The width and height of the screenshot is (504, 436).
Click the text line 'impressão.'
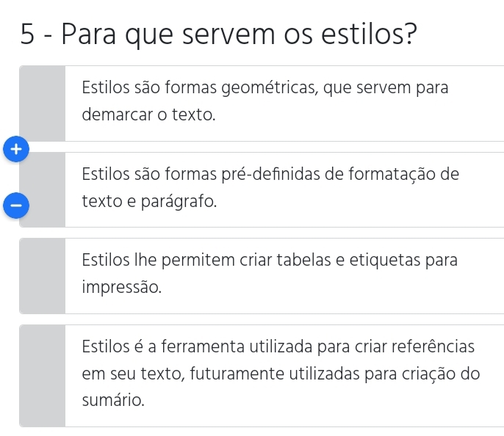tap(121, 287)
